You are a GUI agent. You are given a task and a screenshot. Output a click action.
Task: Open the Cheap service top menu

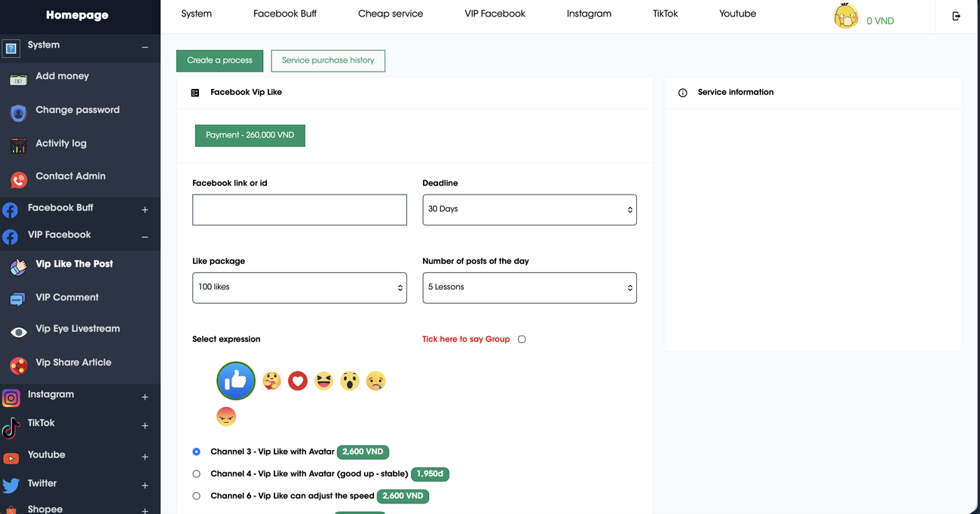point(390,14)
